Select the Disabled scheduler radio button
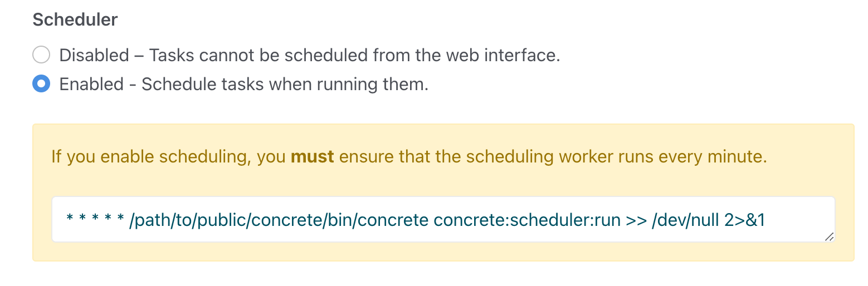868x286 pixels. (41, 55)
